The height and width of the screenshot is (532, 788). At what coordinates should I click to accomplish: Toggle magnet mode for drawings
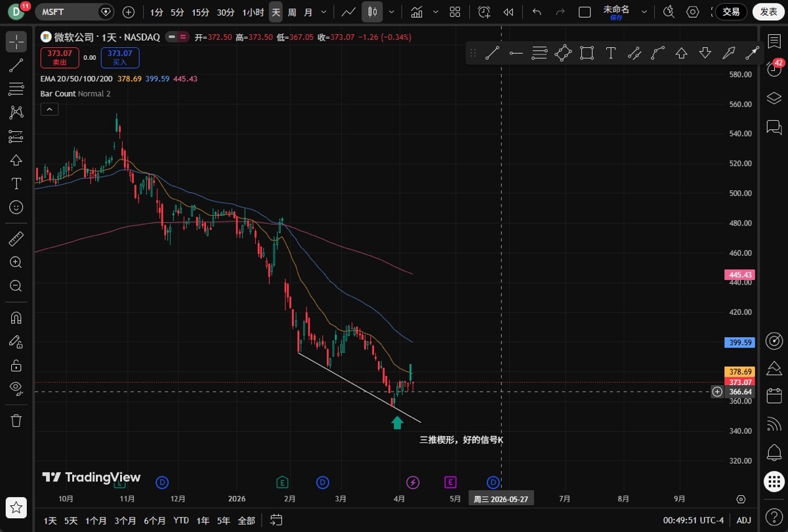tap(16, 318)
